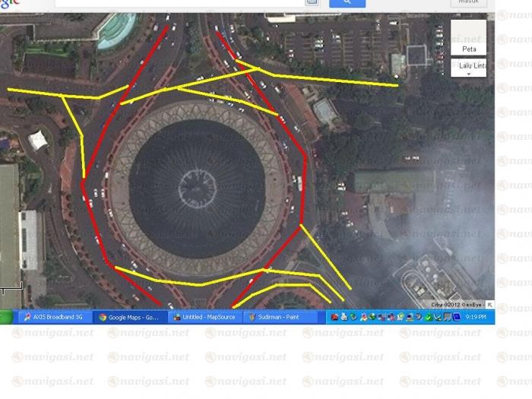
Task: Click the Masuk sign-in button
Action: point(468,2)
